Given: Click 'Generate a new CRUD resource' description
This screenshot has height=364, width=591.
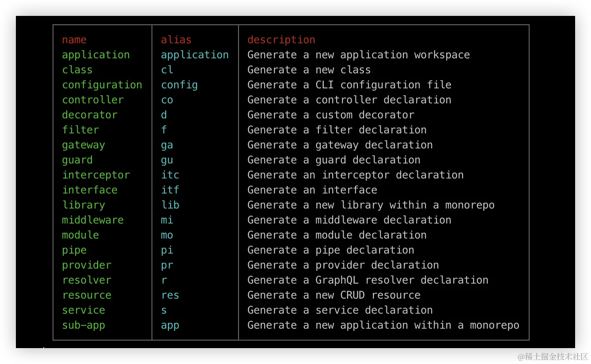Looking at the screenshot, I should pyautogui.click(x=333, y=295).
